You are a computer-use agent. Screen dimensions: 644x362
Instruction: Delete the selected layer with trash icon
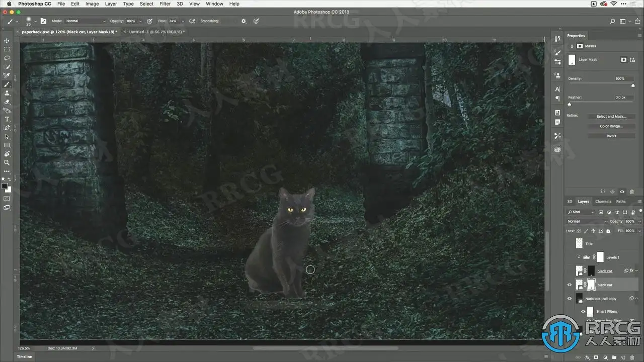[x=632, y=357]
